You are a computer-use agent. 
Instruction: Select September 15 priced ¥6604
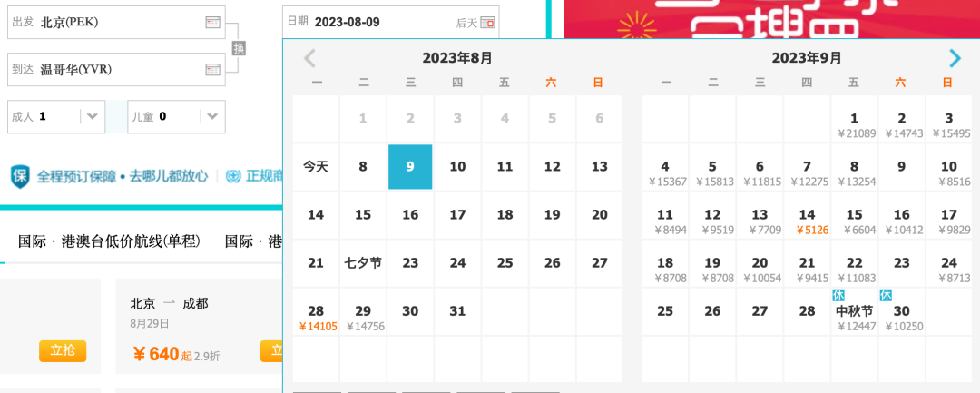(x=855, y=215)
